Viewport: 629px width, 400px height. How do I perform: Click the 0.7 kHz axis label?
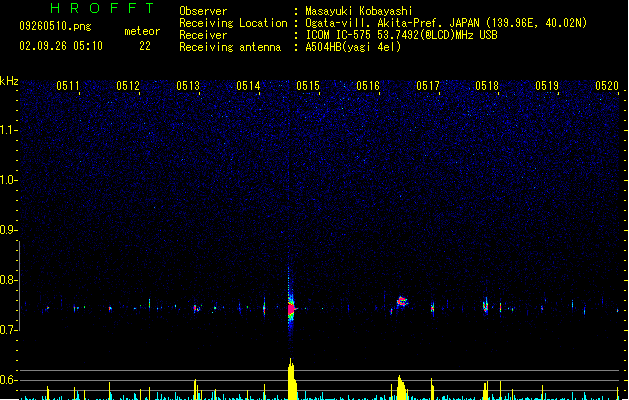pos(8,330)
